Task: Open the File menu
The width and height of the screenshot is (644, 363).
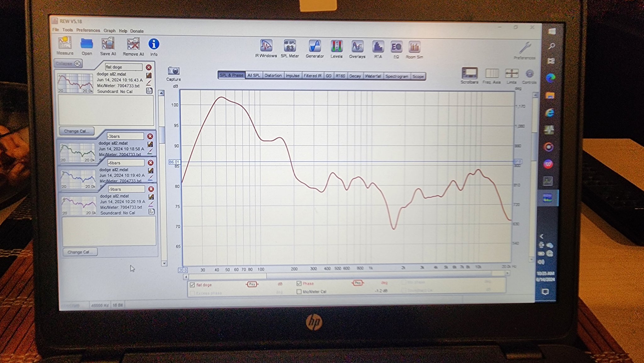Action: pyautogui.click(x=56, y=30)
